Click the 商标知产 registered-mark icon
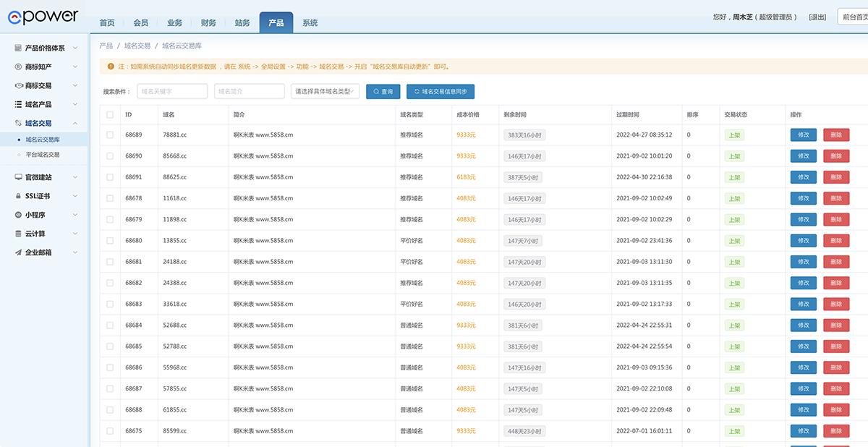Screen dimensions: 868x447 pos(19,67)
